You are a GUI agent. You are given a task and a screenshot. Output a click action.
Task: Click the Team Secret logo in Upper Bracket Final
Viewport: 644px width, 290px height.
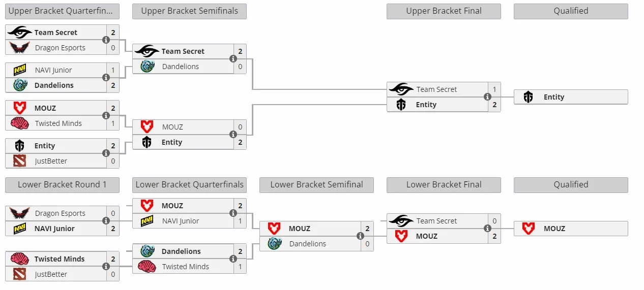[x=401, y=89]
